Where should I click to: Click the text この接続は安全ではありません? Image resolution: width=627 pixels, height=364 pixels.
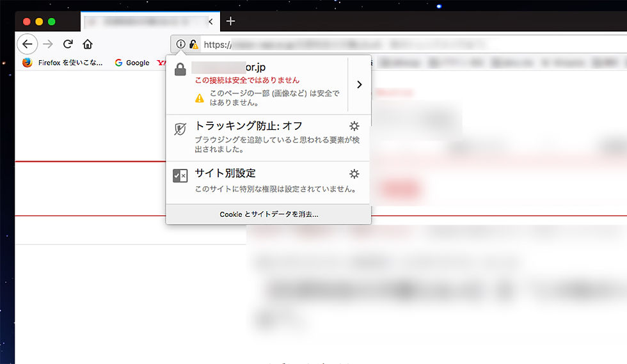pos(247,81)
